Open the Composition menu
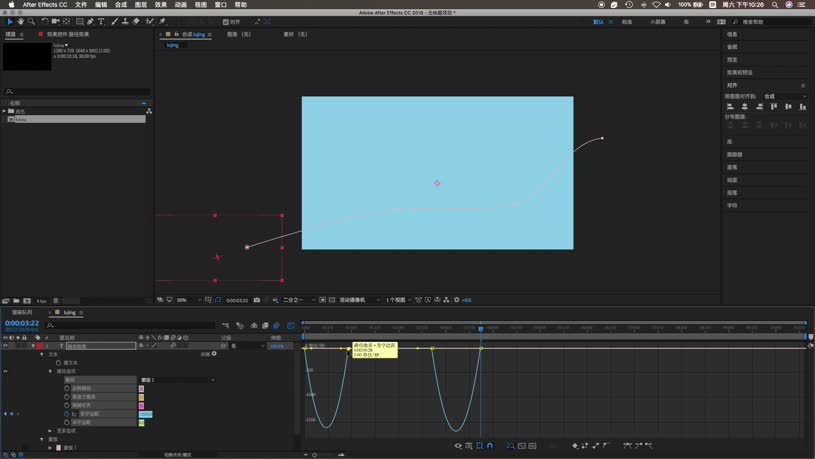This screenshot has width=815, height=459. [x=121, y=5]
